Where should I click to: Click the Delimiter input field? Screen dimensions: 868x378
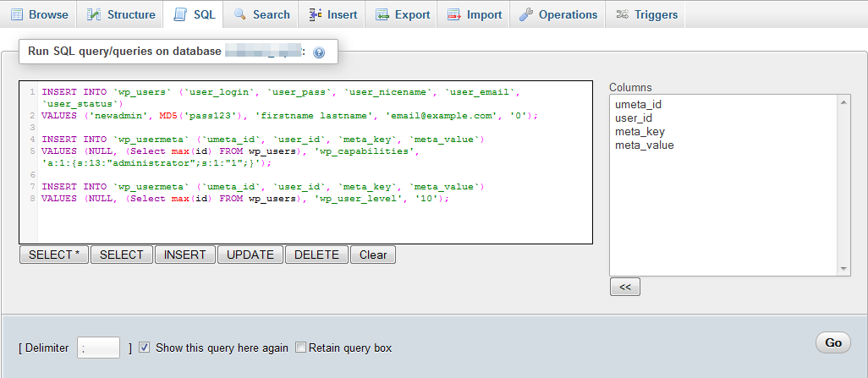tap(98, 348)
